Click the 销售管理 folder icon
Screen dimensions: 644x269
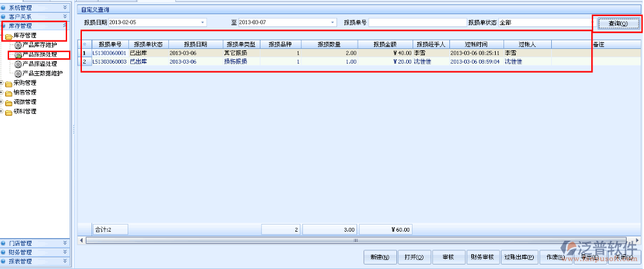pos(8,93)
